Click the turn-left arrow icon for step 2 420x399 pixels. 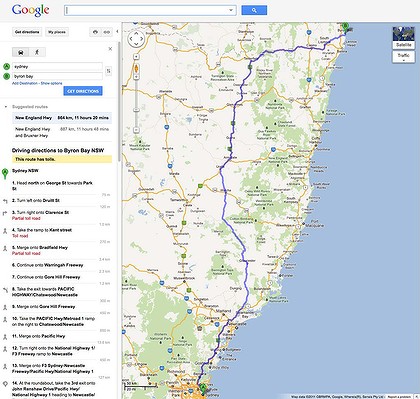(5, 201)
